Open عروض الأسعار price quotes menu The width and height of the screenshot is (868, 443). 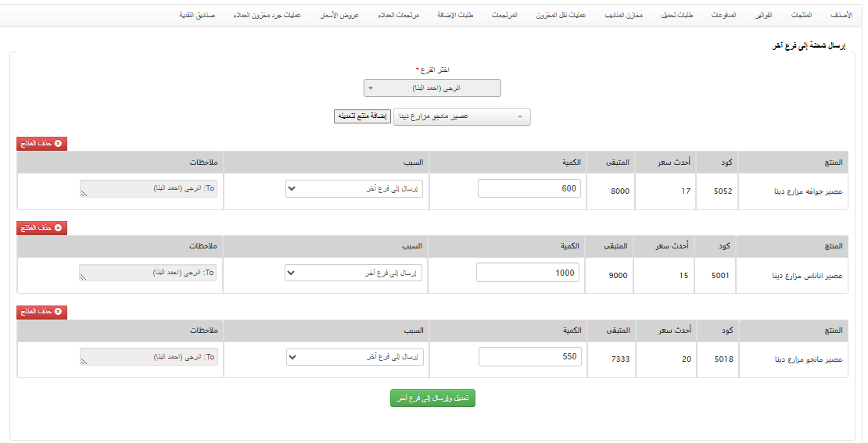tap(339, 15)
